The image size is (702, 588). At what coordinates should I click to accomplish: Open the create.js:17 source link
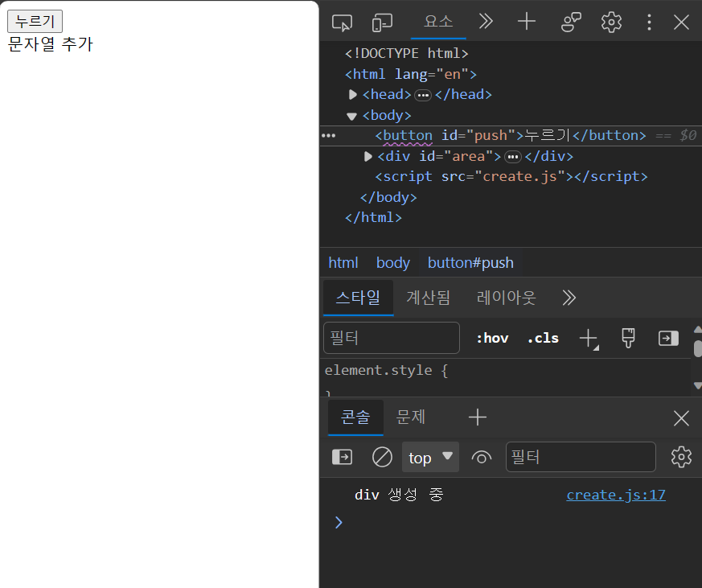point(616,495)
